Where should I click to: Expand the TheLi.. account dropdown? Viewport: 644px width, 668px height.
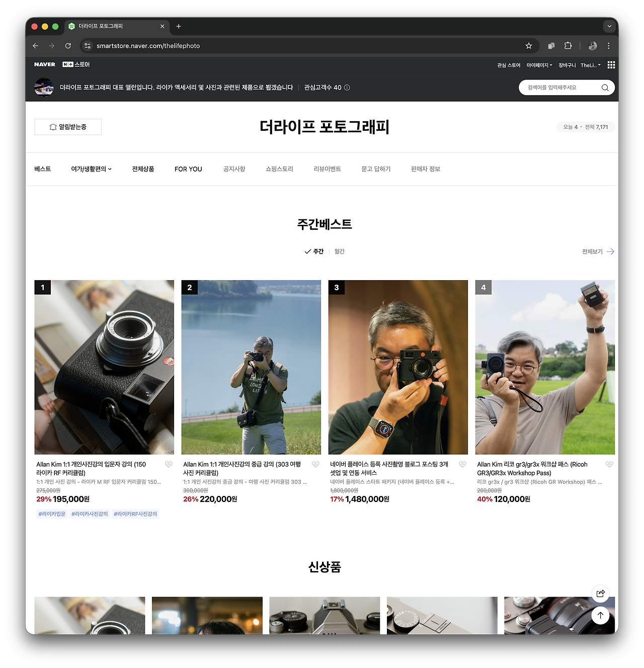[x=591, y=65]
